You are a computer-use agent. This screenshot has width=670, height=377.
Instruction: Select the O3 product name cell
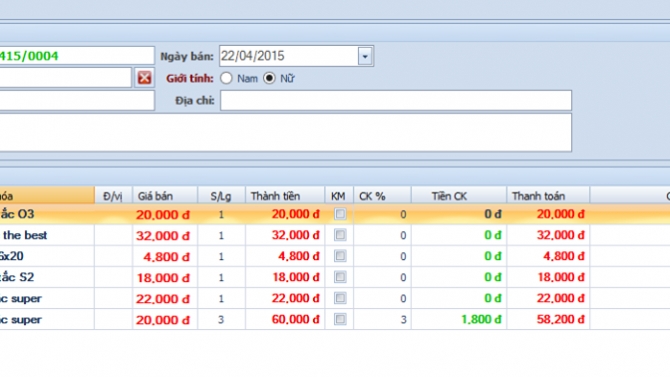click(x=47, y=214)
